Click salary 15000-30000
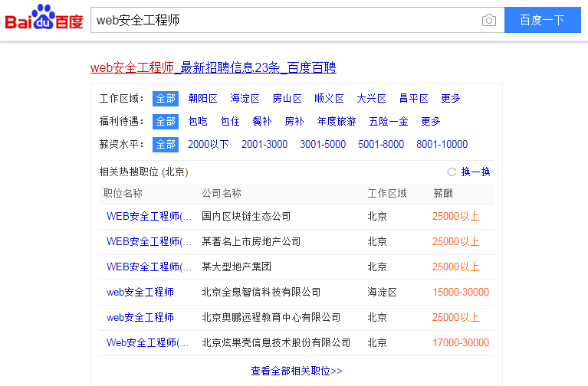588x386 pixels. pyautogui.click(x=461, y=292)
